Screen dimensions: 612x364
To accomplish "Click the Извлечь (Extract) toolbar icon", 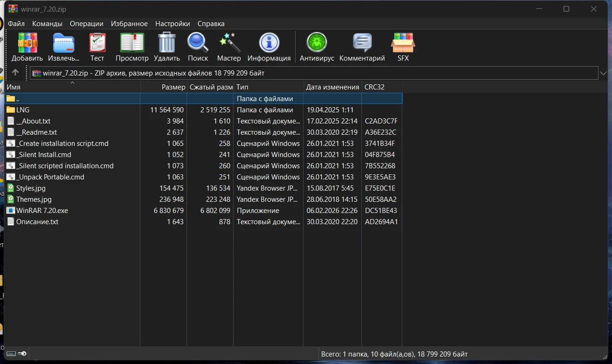I will coord(63,43).
